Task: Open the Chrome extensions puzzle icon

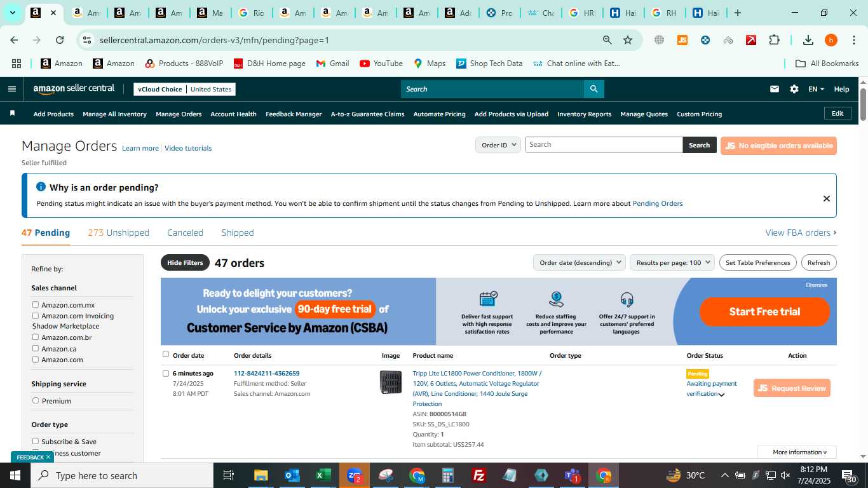Action: tap(774, 40)
